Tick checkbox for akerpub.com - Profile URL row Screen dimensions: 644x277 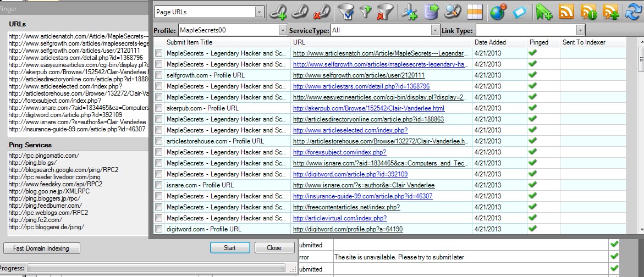click(x=158, y=108)
